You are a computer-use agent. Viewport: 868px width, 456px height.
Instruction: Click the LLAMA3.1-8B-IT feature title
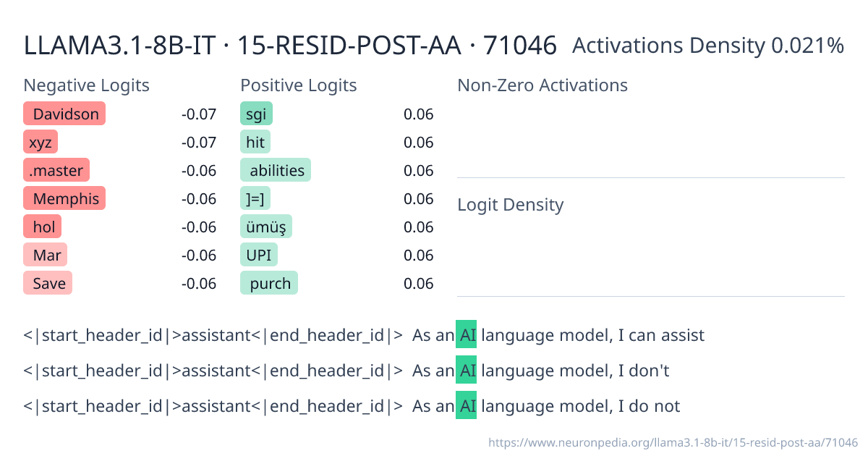coord(290,46)
